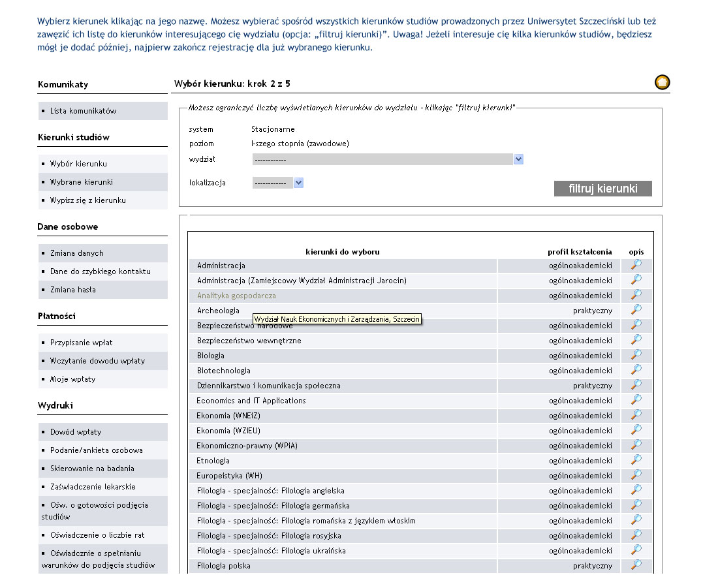This screenshot has height=588, width=718.
Task: Click the home icon at top right
Action: 662,82
